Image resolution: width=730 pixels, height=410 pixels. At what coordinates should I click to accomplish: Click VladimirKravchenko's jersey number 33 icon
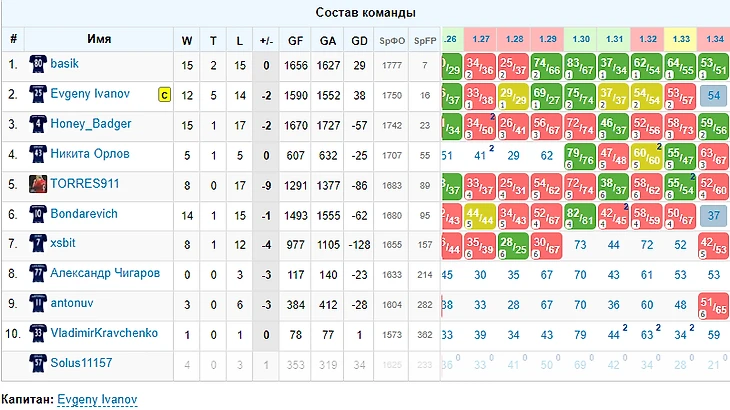[38, 333]
